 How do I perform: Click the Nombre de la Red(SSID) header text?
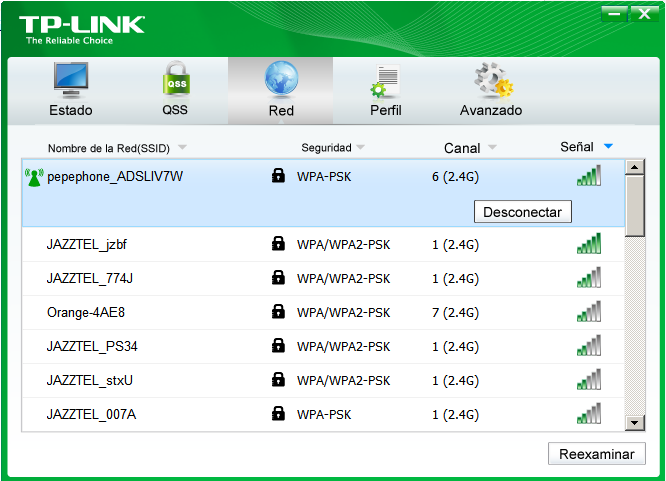109,148
